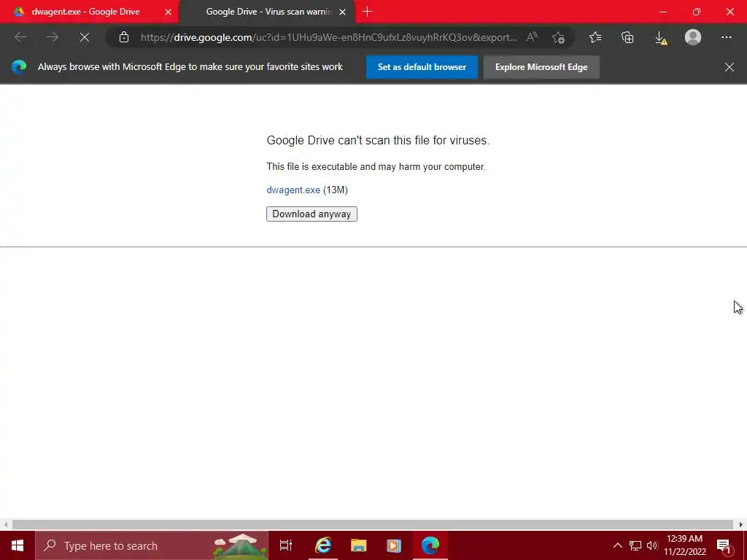The width and height of the screenshot is (747, 560).
Task: Go forward to the next page
Action: (x=53, y=37)
